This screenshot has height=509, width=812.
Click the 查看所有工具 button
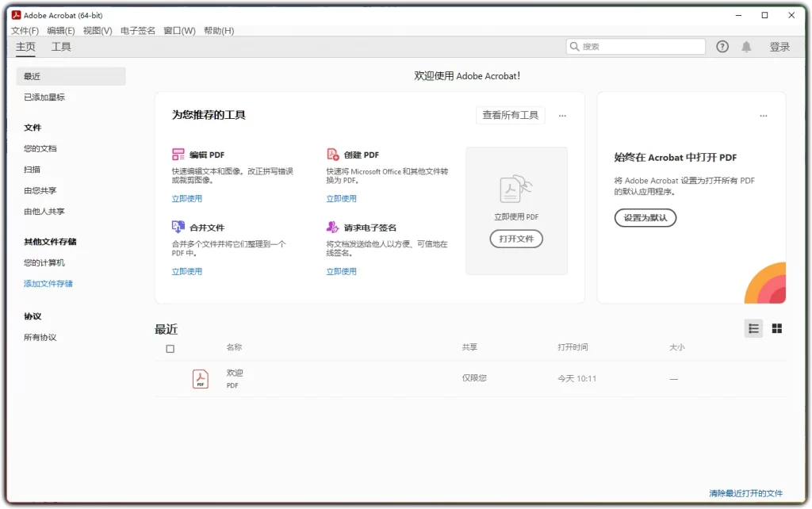point(510,115)
